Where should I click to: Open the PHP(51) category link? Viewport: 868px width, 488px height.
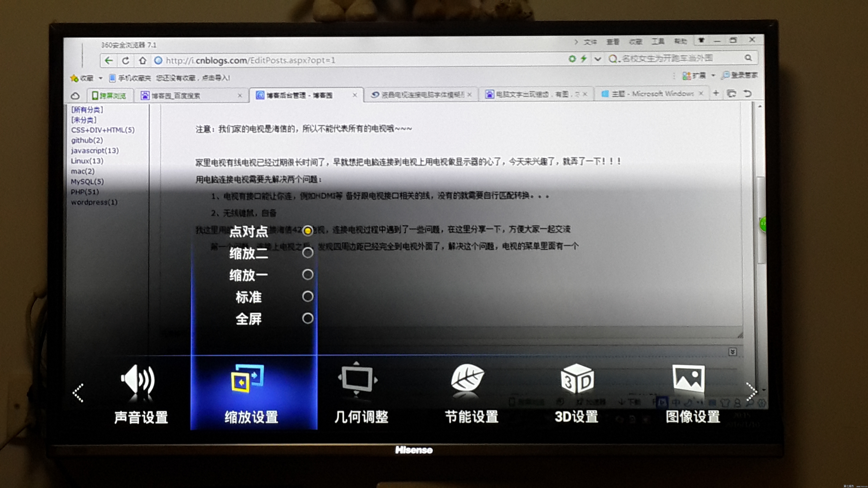pyautogui.click(x=85, y=192)
